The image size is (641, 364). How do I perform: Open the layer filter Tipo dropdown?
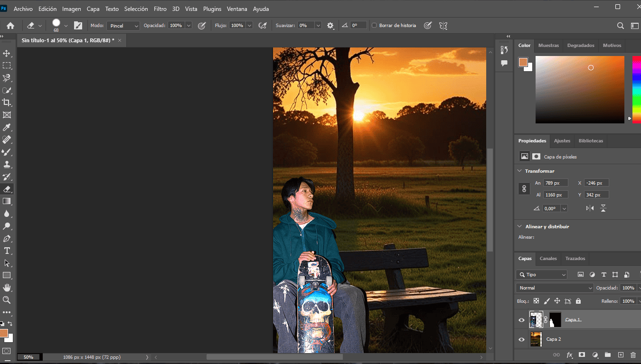[x=542, y=275]
